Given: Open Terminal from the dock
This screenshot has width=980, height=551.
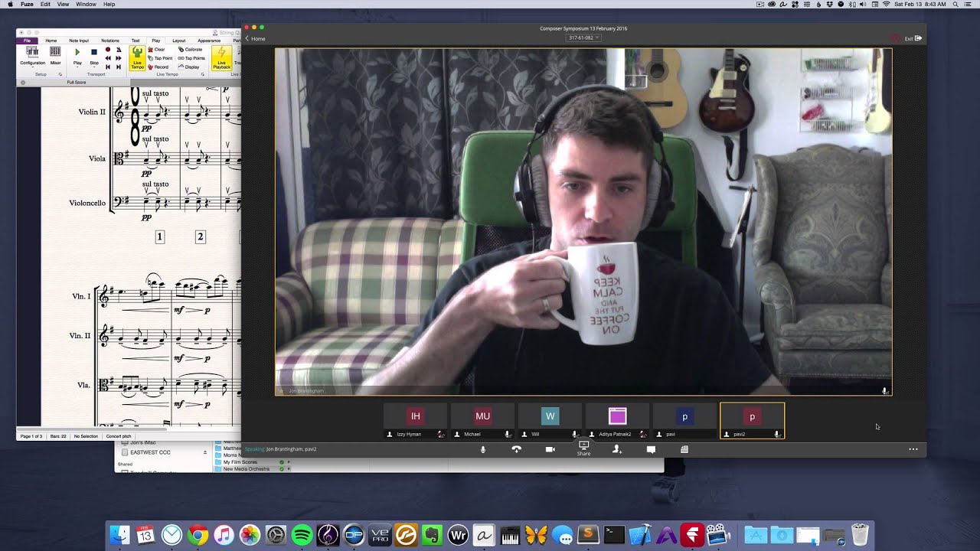Looking at the screenshot, I should click(x=614, y=535).
